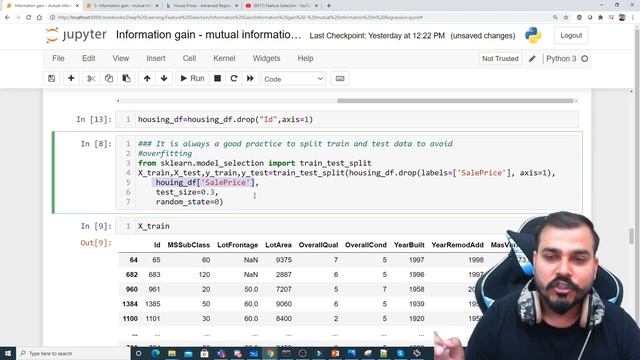Open the cell type Code dropdown
Viewport: 640px width, 360px height.
click(293, 79)
